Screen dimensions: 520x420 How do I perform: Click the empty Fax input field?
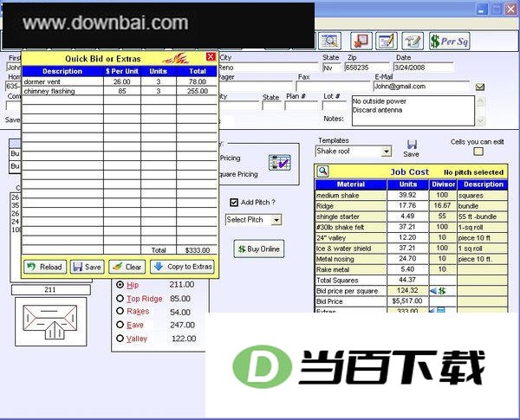click(x=333, y=87)
